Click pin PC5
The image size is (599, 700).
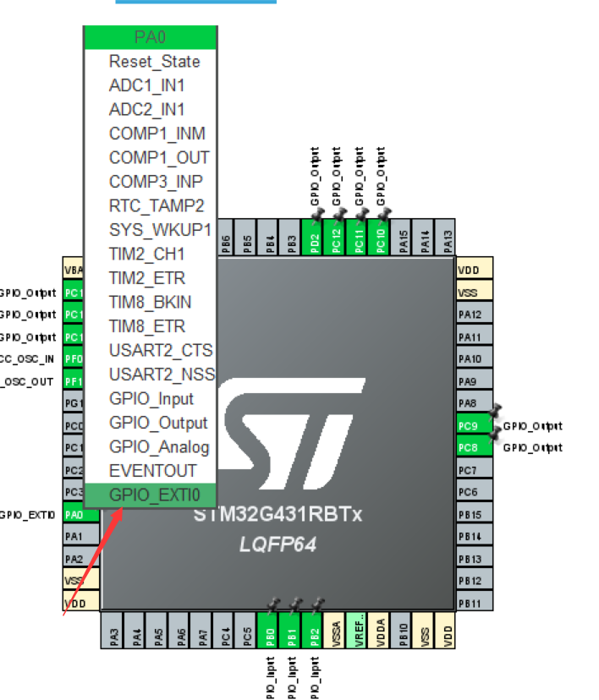click(x=245, y=630)
